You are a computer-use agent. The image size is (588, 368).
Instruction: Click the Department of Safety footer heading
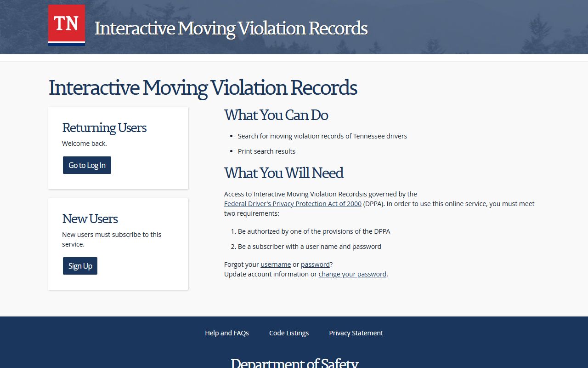point(294,363)
